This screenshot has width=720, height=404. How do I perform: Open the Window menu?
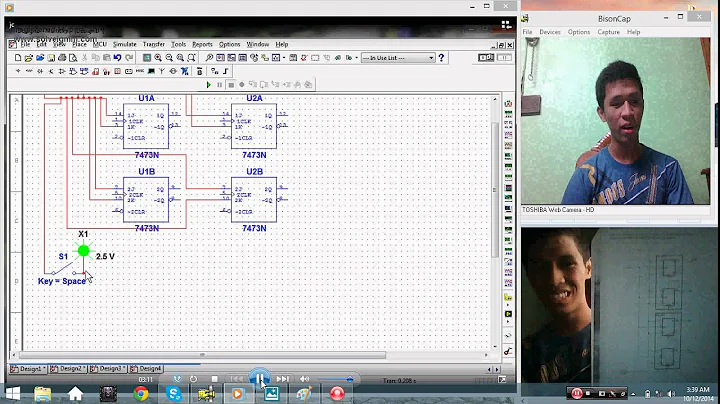[x=258, y=45]
